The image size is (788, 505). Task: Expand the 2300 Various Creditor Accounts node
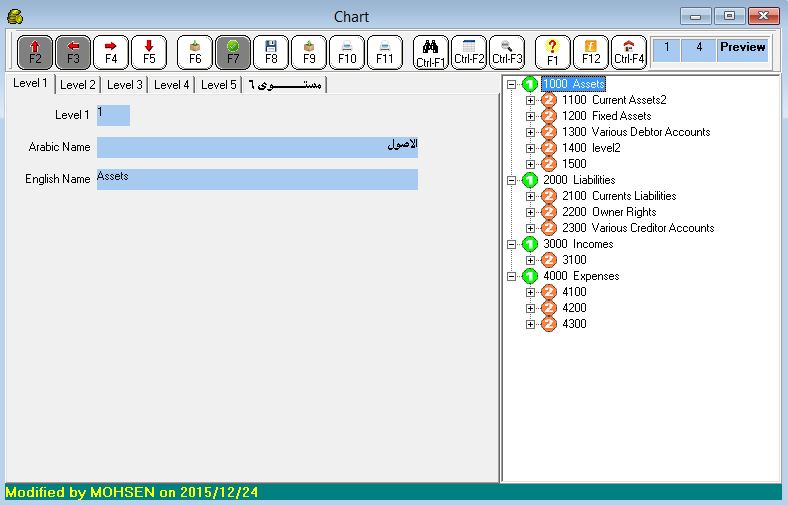[x=531, y=228]
